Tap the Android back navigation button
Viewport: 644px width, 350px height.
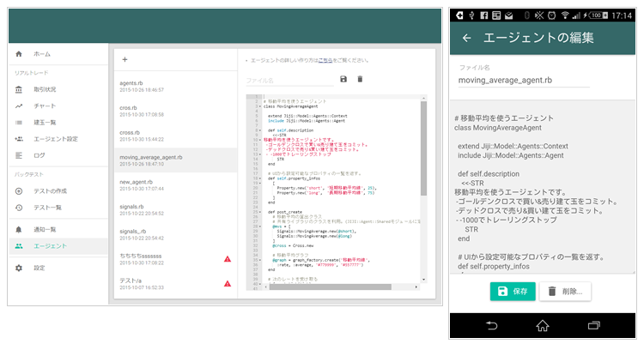coord(492,326)
